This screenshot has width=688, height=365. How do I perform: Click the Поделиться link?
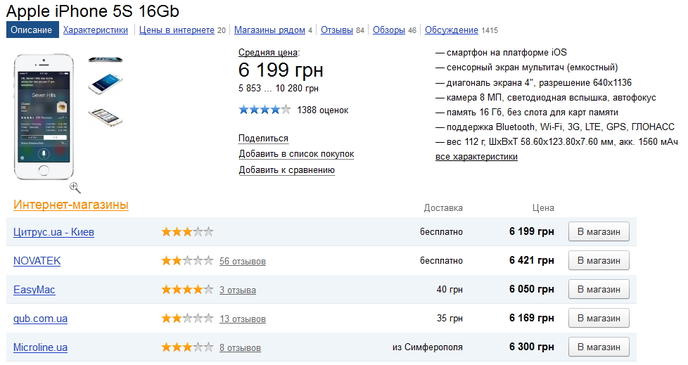(x=263, y=138)
